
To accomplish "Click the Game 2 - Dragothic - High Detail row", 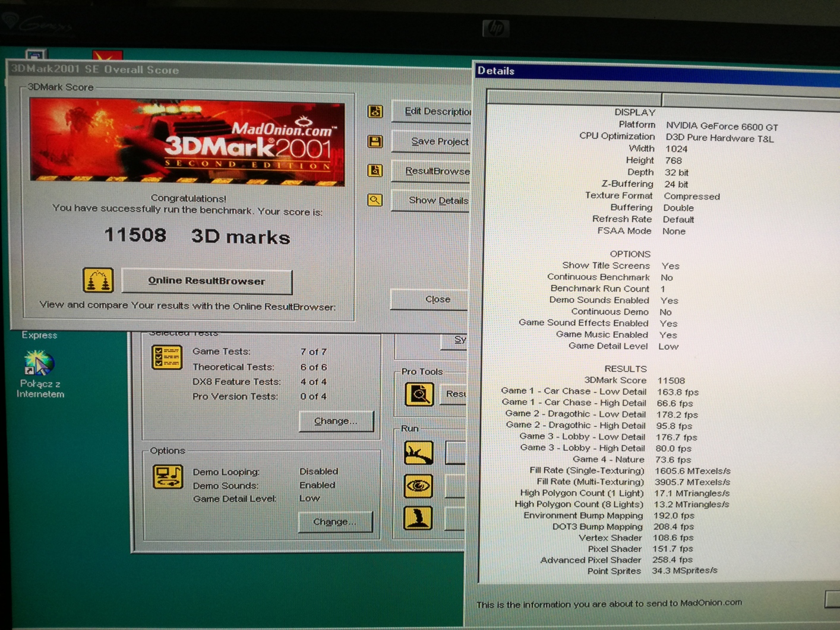I will [x=599, y=425].
